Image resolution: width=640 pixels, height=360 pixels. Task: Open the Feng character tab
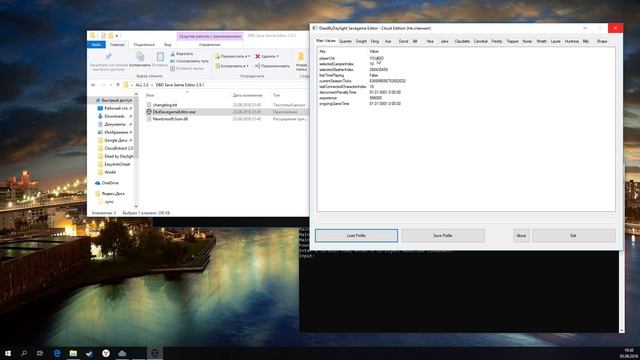[x=375, y=41]
